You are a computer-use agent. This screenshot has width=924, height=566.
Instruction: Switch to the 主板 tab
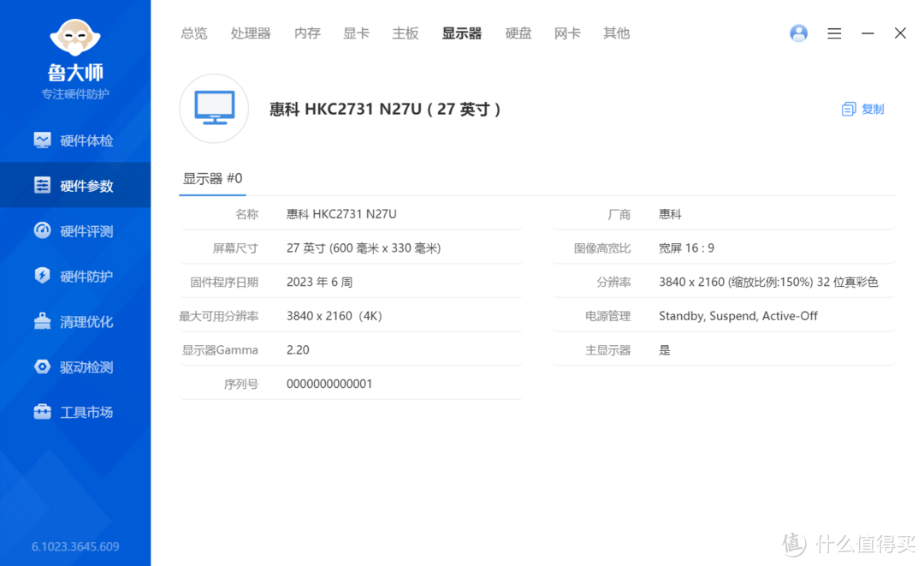coord(406,33)
